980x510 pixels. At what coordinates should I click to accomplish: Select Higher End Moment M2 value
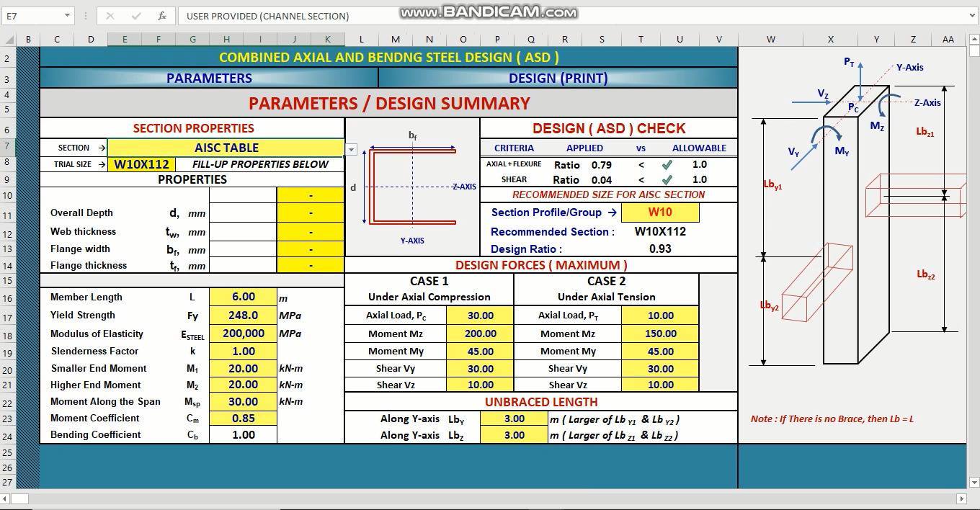click(243, 385)
